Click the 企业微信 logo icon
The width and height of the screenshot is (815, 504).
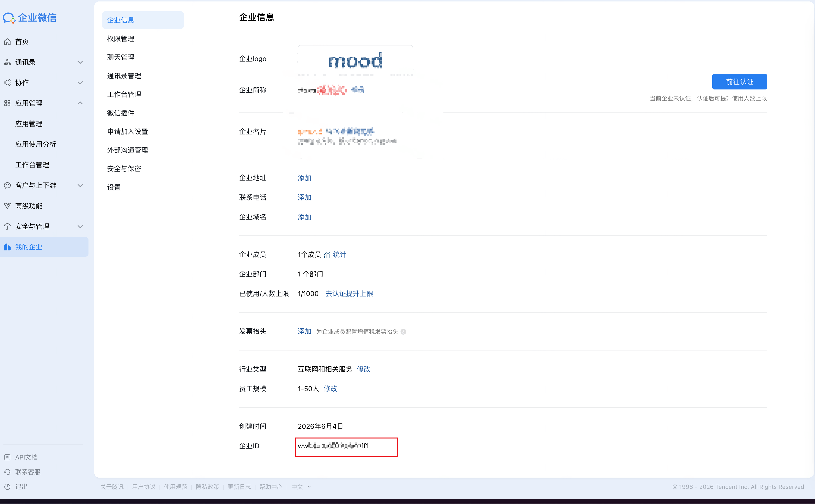click(x=9, y=18)
